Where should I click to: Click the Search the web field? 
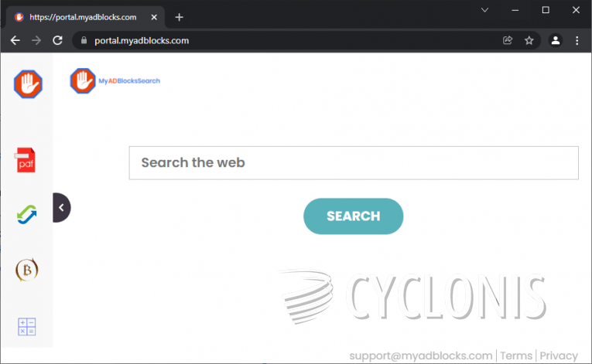pos(354,163)
